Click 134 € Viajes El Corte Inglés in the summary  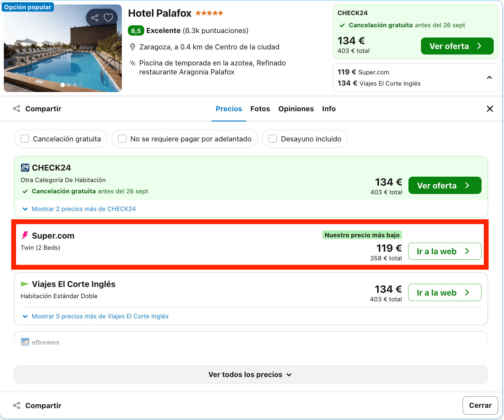(x=379, y=83)
